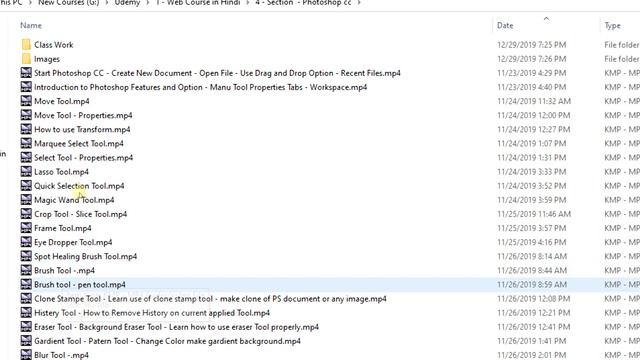Click the video icon of Move Tool.mp4
Image resolution: width=640 pixels, height=360 pixels.
26,101
